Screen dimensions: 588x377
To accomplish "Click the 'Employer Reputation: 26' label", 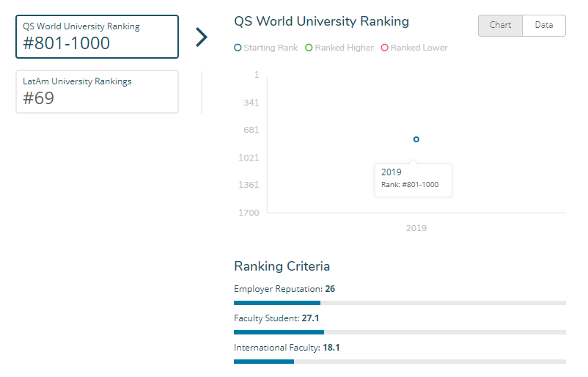I will 284,289.
